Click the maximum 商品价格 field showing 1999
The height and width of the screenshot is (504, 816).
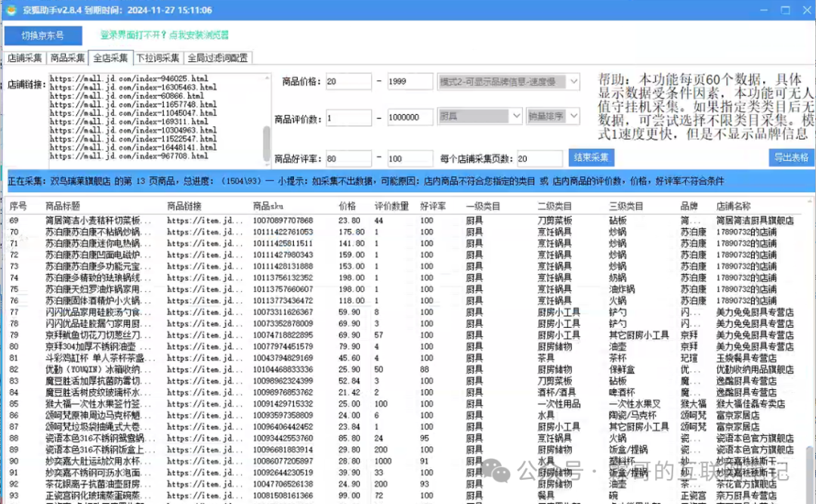(x=409, y=82)
